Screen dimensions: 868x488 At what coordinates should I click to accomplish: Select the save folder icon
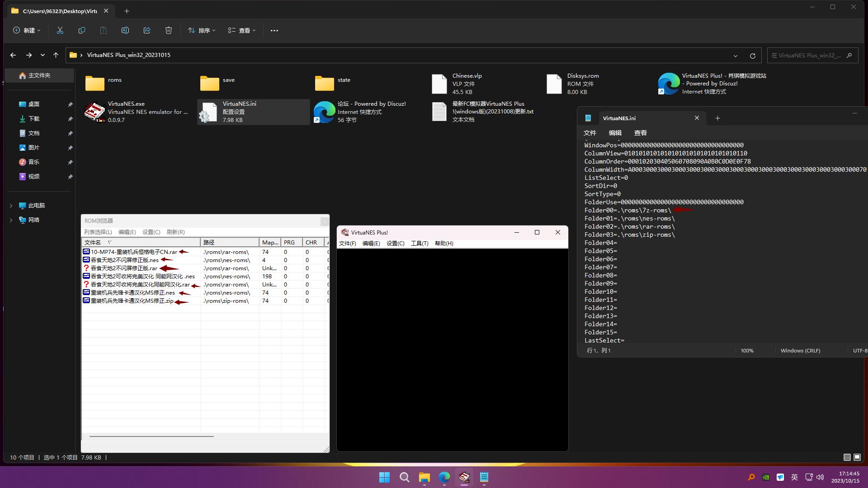point(209,84)
